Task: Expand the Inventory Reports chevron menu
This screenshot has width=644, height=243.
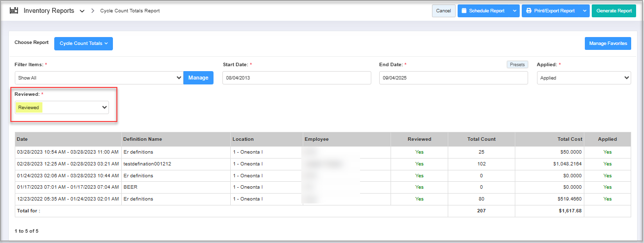Action: click(x=82, y=11)
